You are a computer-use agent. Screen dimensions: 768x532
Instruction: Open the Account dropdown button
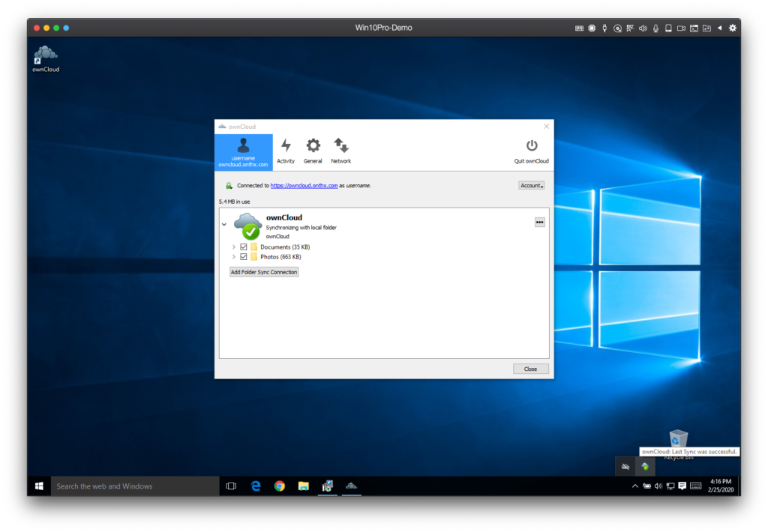tap(532, 186)
